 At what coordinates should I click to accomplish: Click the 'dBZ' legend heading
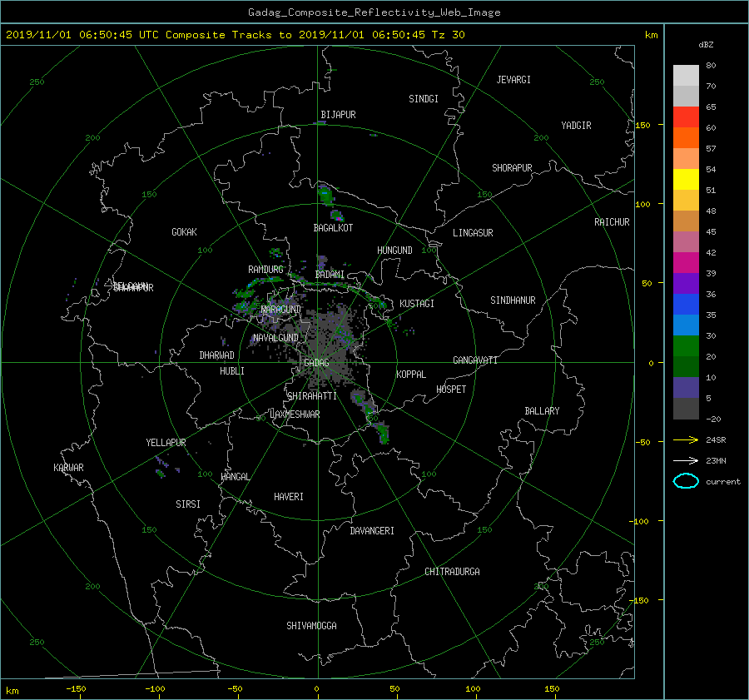pyautogui.click(x=706, y=45)
